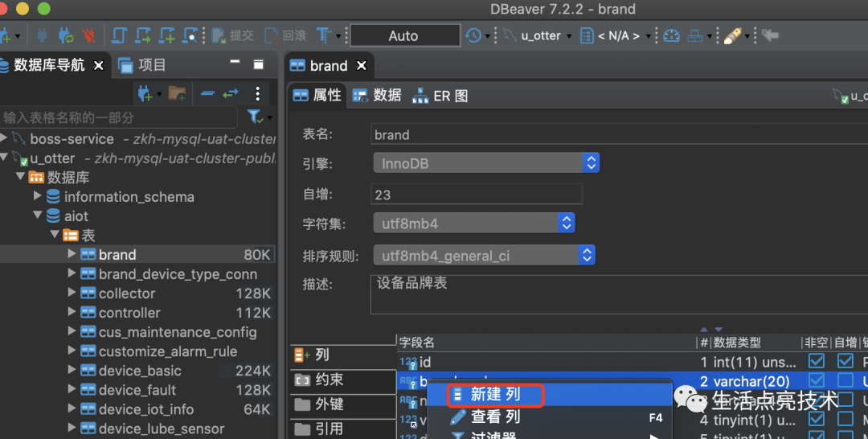The height and width of the screenshot is (439, 868).
Task: Toggle 非空 checkbox for id column
Action: coord(816,361)
